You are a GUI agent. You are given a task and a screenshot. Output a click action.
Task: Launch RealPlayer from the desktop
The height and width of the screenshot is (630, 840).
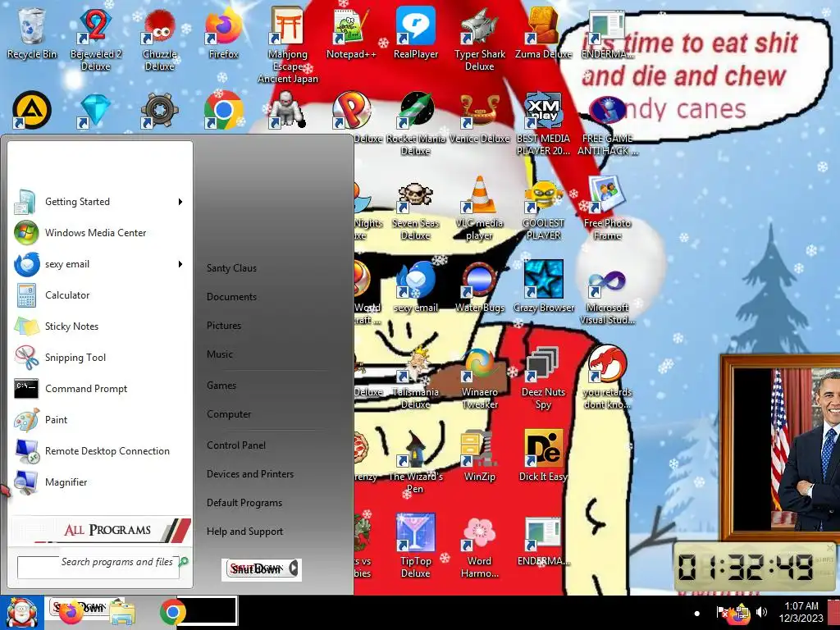pos(416,33)
